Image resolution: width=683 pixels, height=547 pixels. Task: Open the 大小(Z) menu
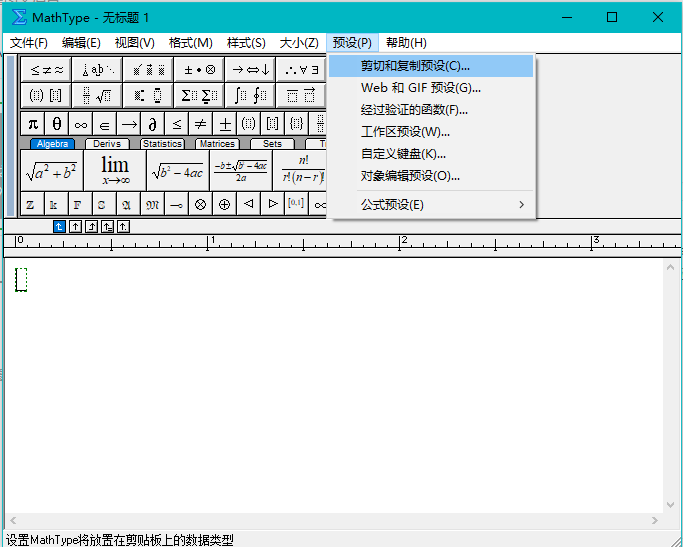tap(299, 43)
